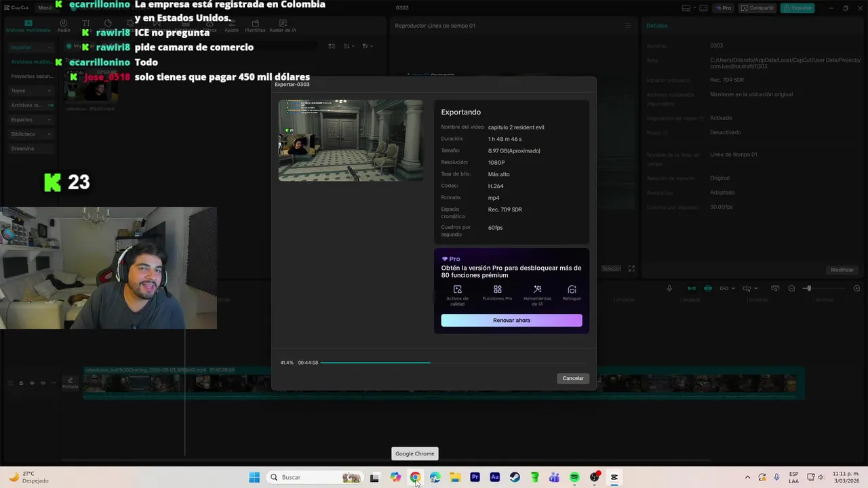Open the Plantillas tab in CapCut
Image resolution: width=868 pixels, height=488 pixels.
(255, 26)
